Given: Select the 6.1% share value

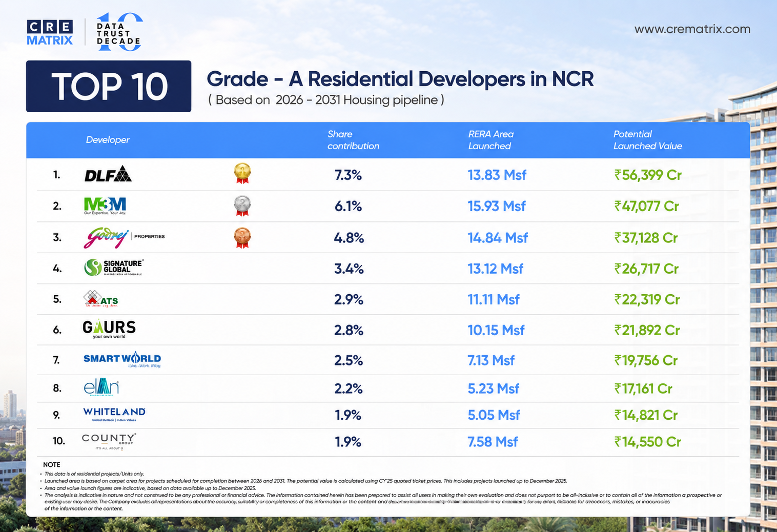Looking at the screenshot, I should coord(348,207).
